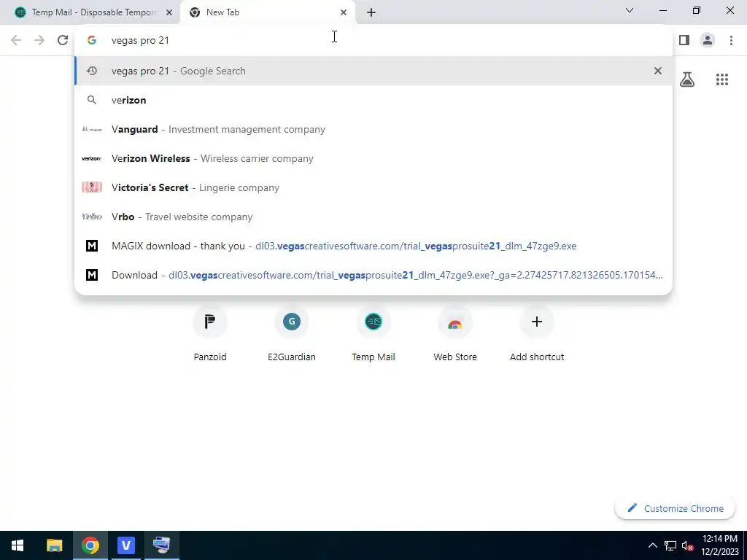The height and width of the screenshot is (560, 747).
Task: Click the network status tray icon
Action: click(x=670, y=545)
